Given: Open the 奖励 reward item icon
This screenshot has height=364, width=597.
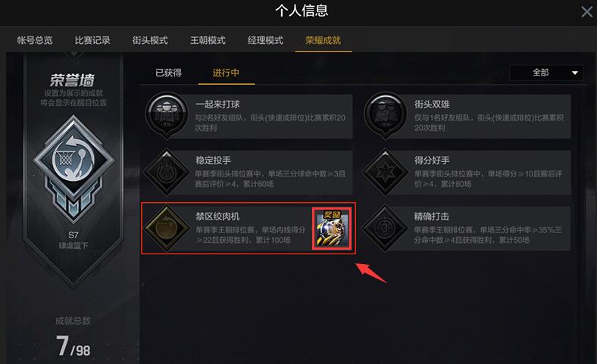Looking at the screenshot, I should [332, 229].
